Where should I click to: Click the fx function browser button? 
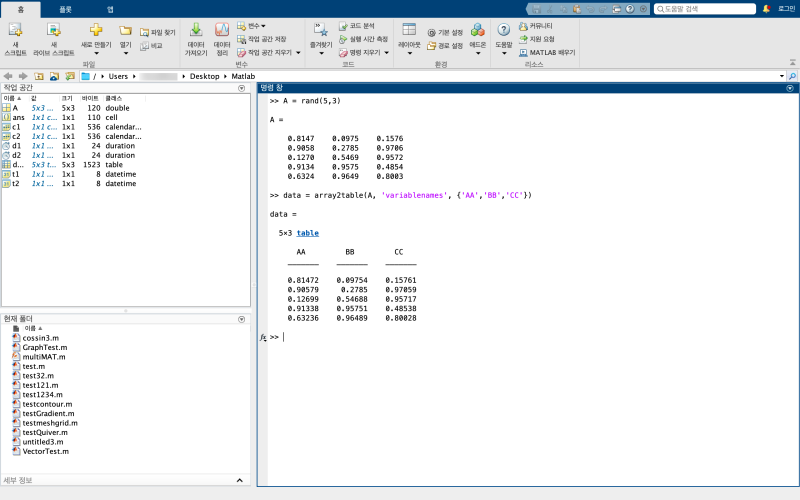263,337
